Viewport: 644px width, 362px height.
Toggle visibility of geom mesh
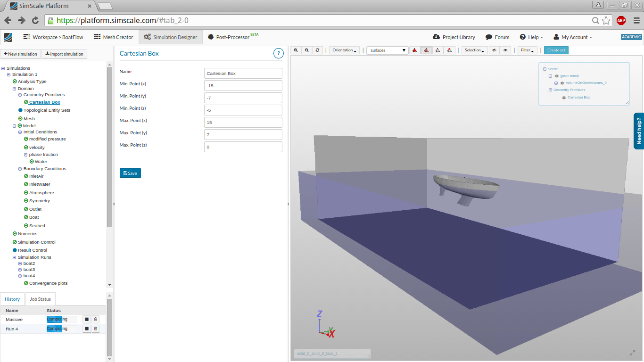(556, 76)
